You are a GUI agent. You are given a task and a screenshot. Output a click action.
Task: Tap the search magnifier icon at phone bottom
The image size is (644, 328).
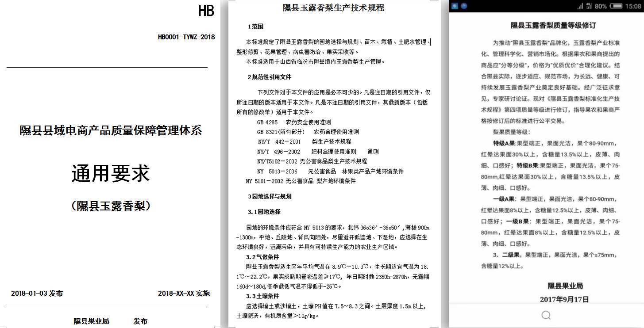click(x=546, y=315)
